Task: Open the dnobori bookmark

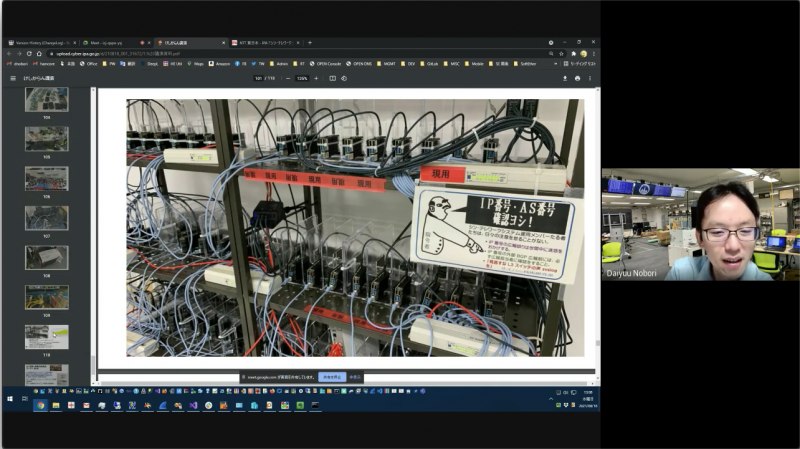Action: 17,64
